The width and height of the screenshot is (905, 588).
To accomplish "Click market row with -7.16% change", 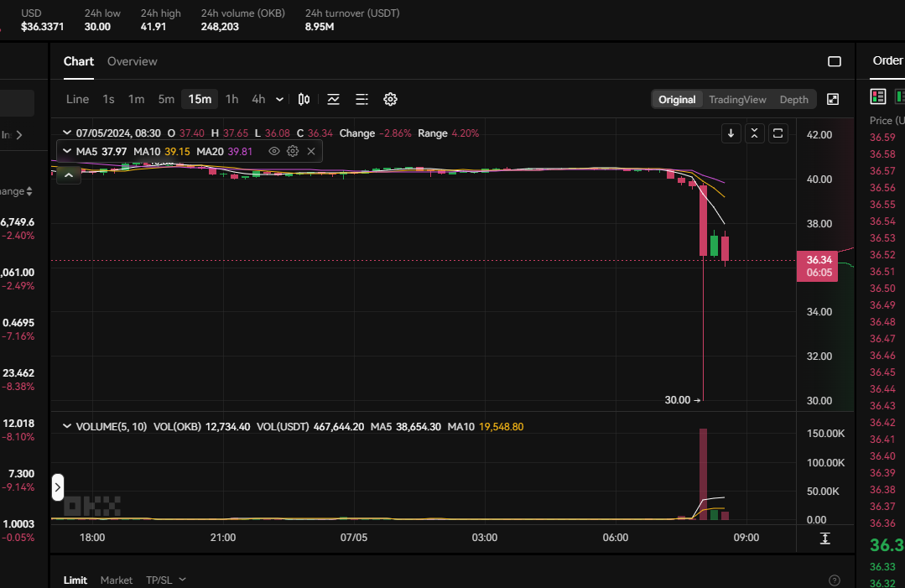I will point(18,329).
